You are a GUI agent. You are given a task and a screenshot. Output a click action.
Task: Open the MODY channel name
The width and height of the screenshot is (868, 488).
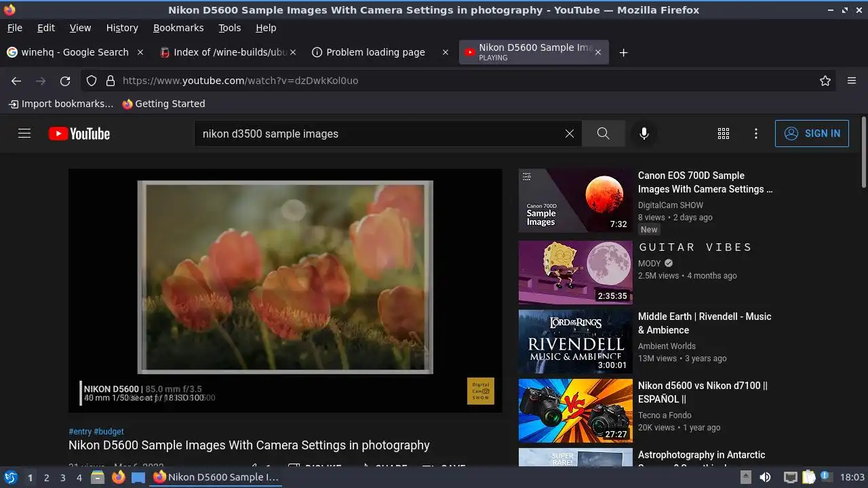tap(649, 263)
